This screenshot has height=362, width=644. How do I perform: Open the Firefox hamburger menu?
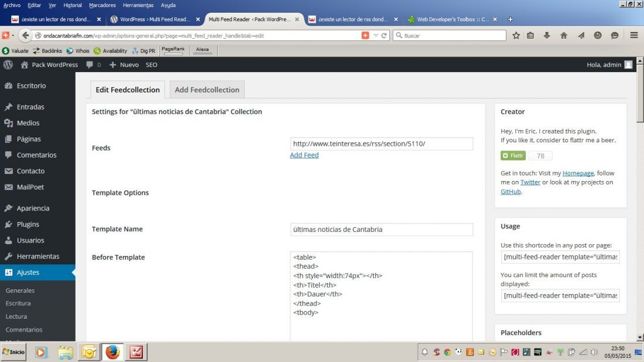pos(633,35)
